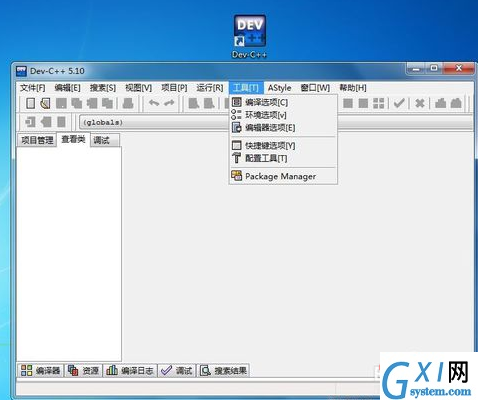Choose 编译选项[C] from the tools menu
Screen dimensions: 478x400
(283, 102)
